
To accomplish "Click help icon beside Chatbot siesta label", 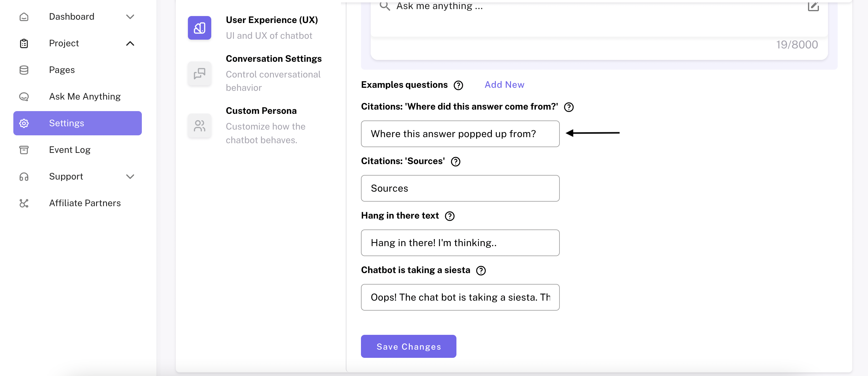I will 480,271.
